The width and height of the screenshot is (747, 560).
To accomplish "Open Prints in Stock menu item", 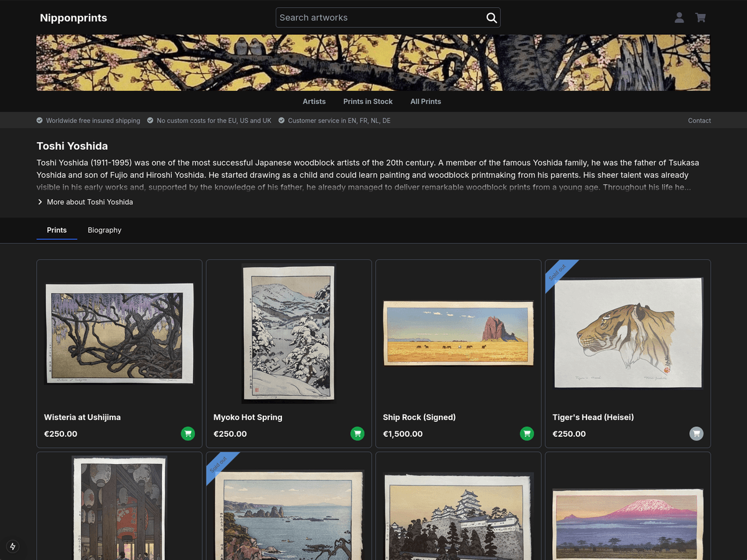I will pos(368,101).
